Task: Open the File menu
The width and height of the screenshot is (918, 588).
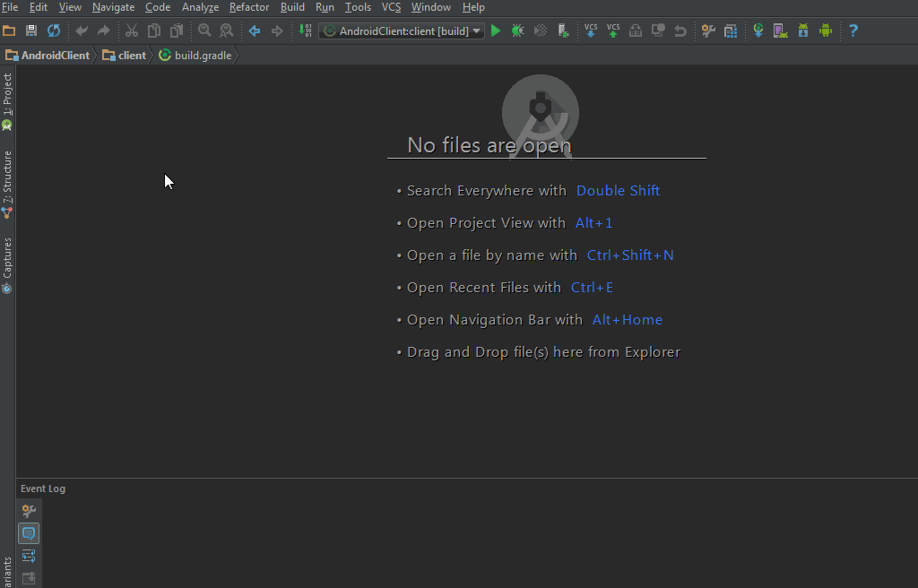Action: pos(10,7)
